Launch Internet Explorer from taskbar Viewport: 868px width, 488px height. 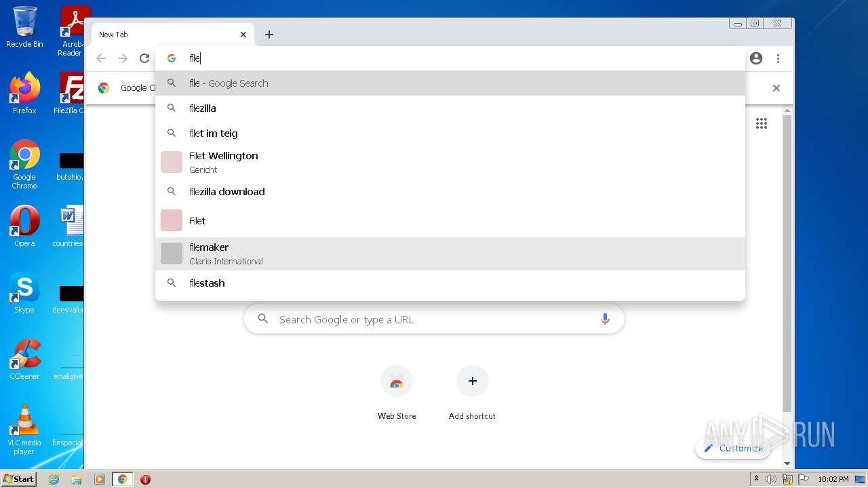pyautogui.click(x=54, y=479)
